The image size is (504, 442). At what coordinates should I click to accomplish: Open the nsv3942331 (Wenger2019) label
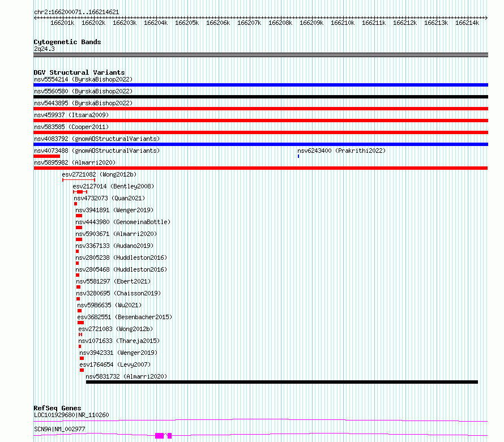coord(118,353)
